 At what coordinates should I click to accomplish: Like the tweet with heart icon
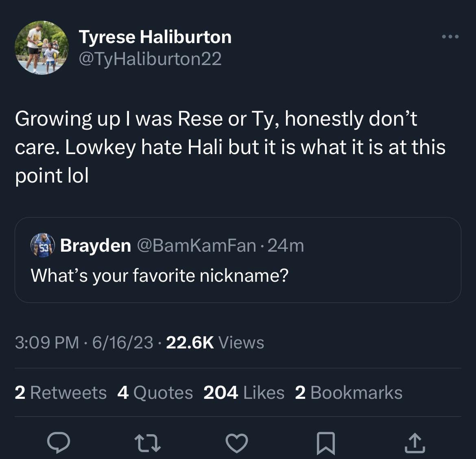point(237,442)
